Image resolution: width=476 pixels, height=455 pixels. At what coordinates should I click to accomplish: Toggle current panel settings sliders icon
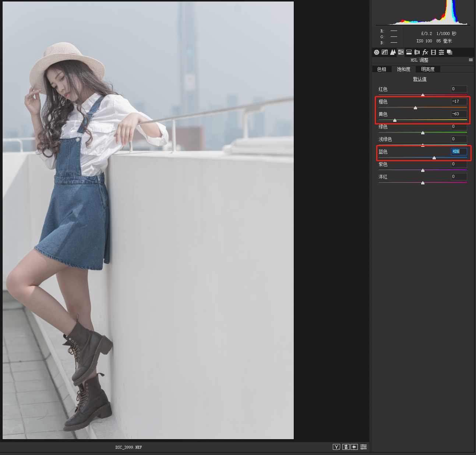[x=363, y=447]
